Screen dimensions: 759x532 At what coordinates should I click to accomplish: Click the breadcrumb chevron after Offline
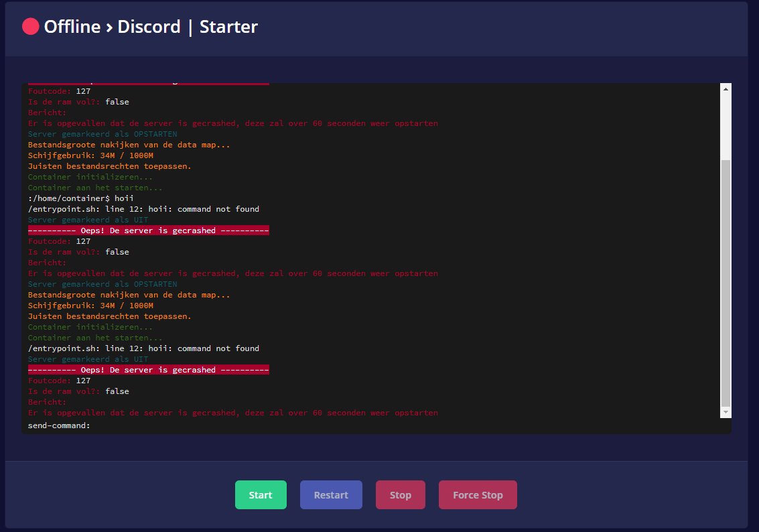pyautogui.click(x=109, y=27)
